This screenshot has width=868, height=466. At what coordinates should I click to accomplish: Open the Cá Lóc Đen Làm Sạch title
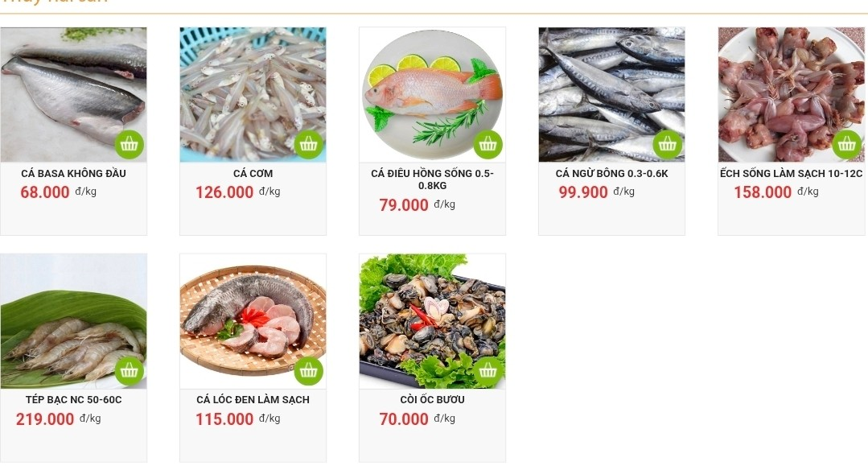point(253,399)
